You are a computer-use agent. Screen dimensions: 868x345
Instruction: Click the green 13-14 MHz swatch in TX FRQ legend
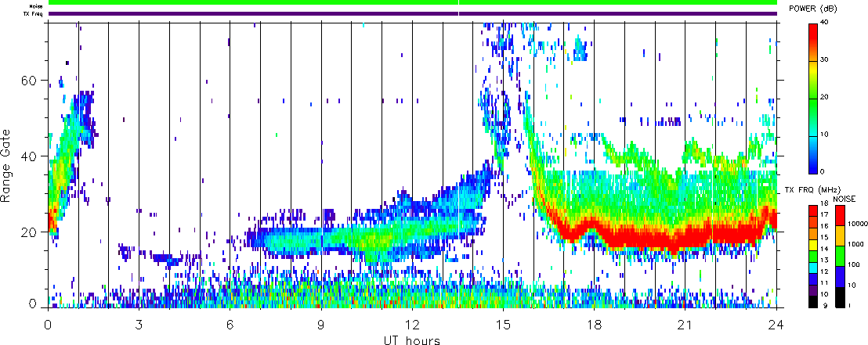812,257
